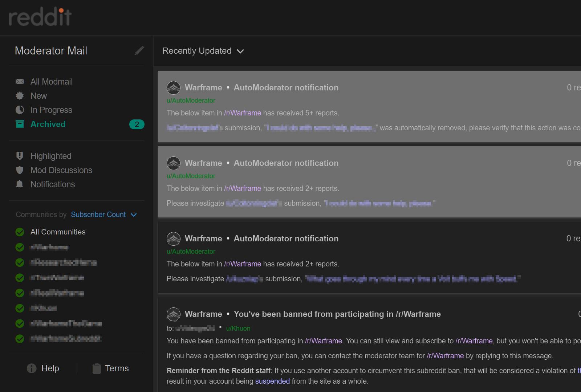Click chevron beside Subscriber Count
The image size is (581, 392).
coord(134,215)
